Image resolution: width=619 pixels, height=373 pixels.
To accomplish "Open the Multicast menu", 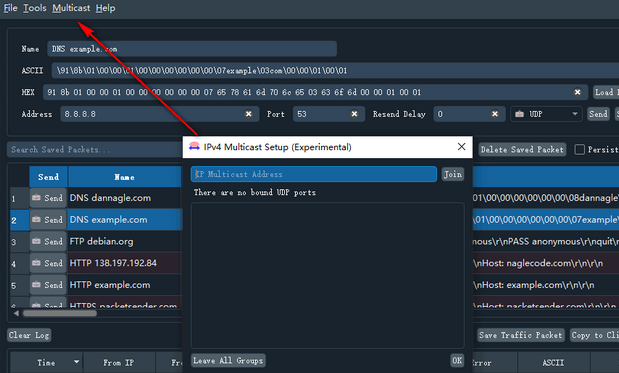I will click(x=71, y=8).
